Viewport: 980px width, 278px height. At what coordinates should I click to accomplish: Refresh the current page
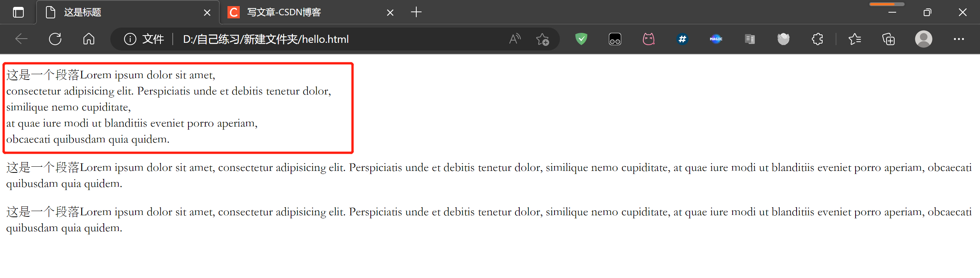pos(55,39)
